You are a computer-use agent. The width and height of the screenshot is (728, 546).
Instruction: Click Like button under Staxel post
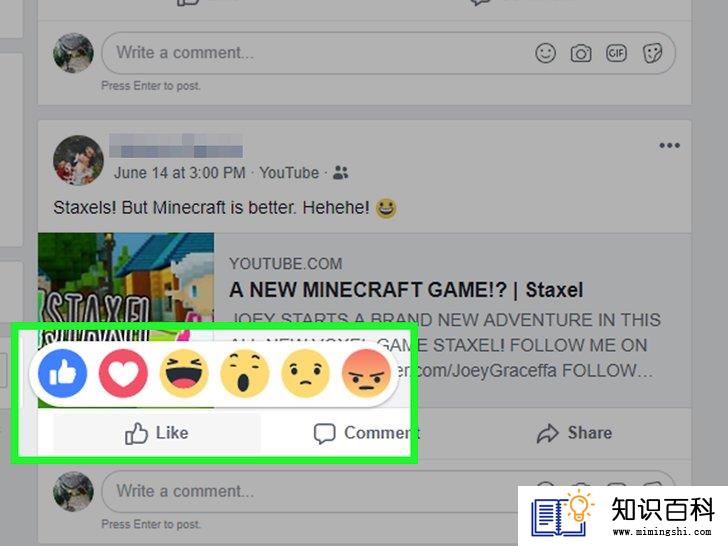click(x=157, y=433)
